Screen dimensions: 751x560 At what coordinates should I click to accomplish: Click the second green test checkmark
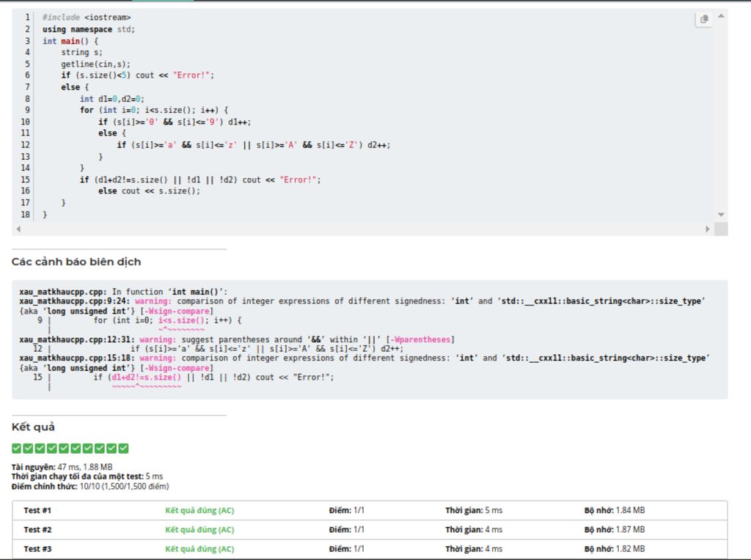click(x=29, y=448)
